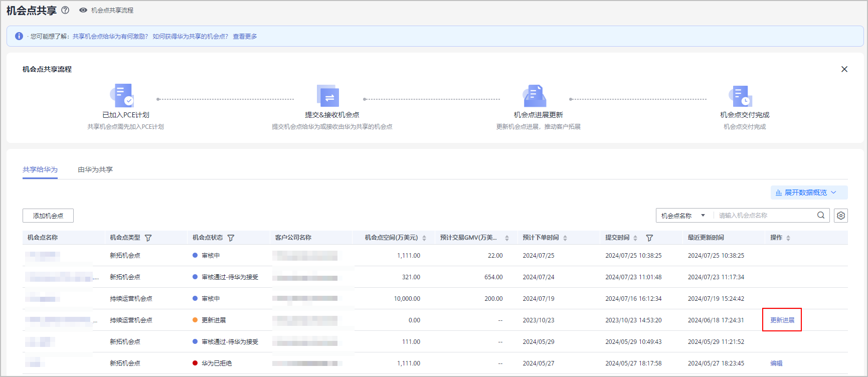Switch to 由华为共享 tab
Viewport: 868px width, 377px height.
click(x=95, y=169)
